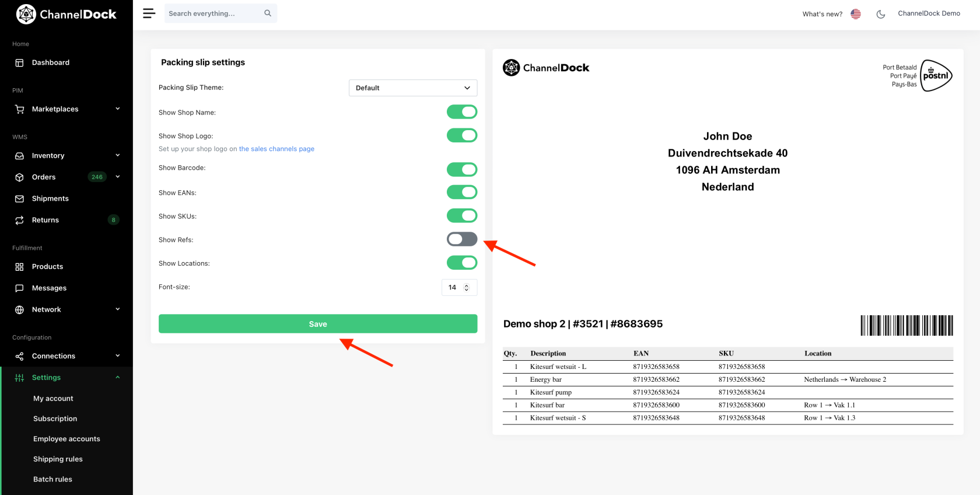This screenshot has width=980, height=495.
Task: Save packing slip settings
Action: pos(318,324)
